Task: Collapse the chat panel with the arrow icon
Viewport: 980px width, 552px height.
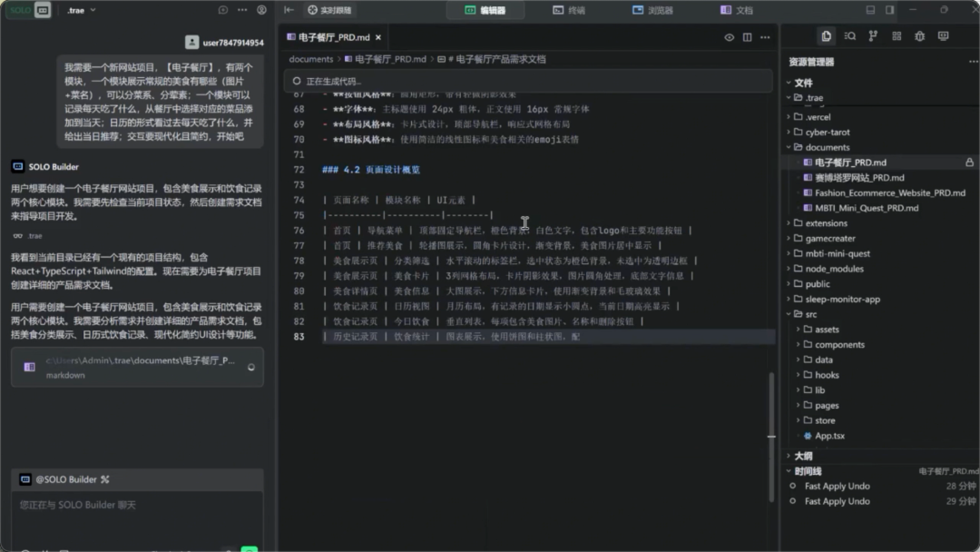Action: point(289,10)
